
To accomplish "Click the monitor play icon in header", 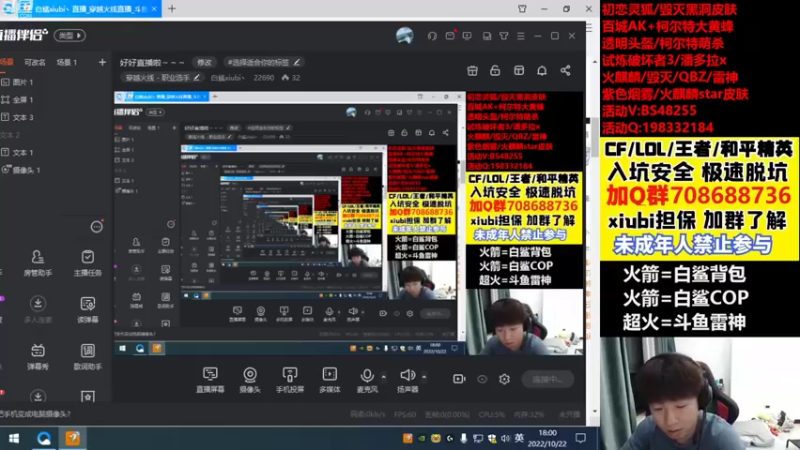I will point(467,36).
